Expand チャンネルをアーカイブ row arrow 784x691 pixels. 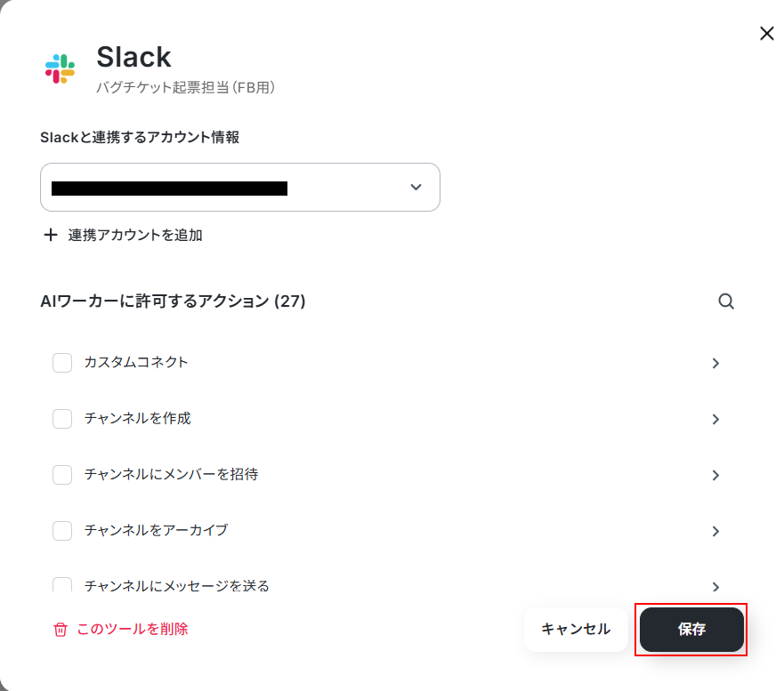(x=715, y=531)
